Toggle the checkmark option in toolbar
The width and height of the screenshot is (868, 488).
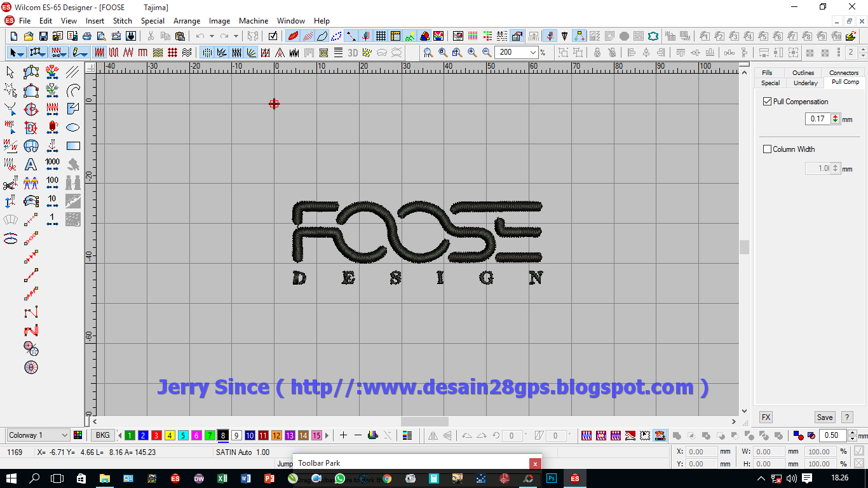[x=273, y=36]
